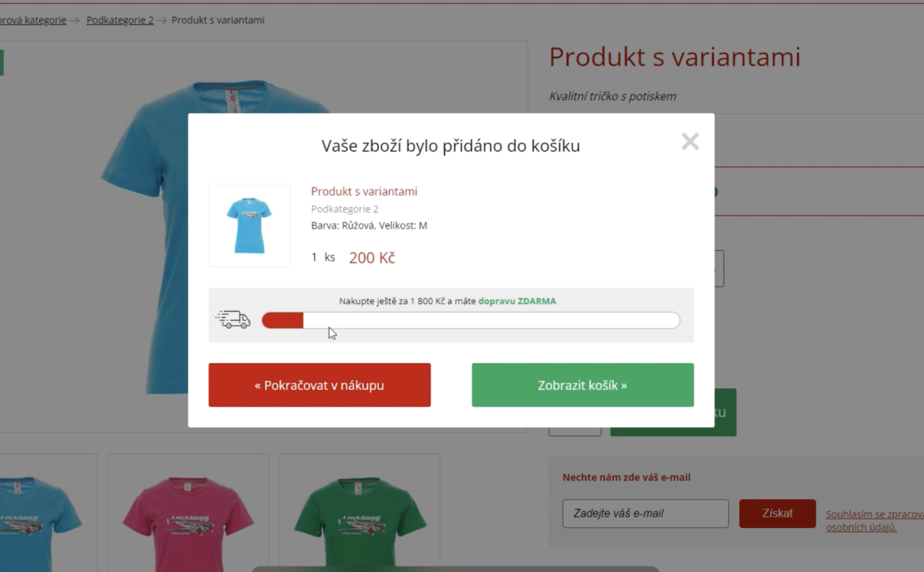This screenshot has height=572, width=924.
Task: Close the added-to-cart popup with X
Action: click(690, 141)
